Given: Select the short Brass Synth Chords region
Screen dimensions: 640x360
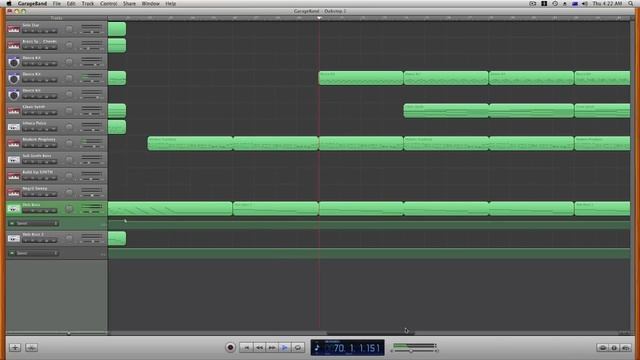Looking at the screenshot, I should click(117, 45).
